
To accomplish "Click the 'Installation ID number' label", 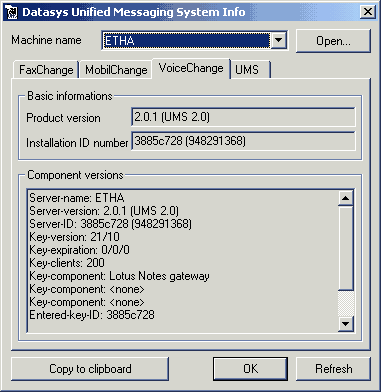I will pyautogui.click(x=77, y=143).
